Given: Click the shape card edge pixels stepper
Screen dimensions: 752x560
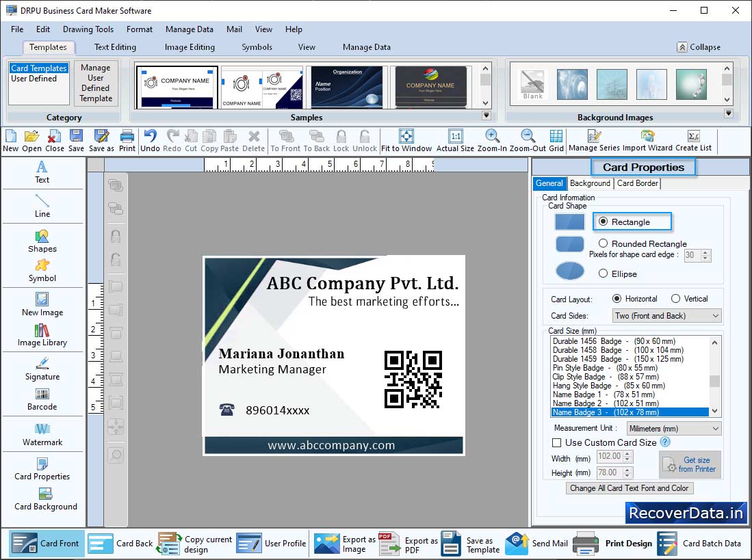Looking at the screenshot, I should 705,255.
